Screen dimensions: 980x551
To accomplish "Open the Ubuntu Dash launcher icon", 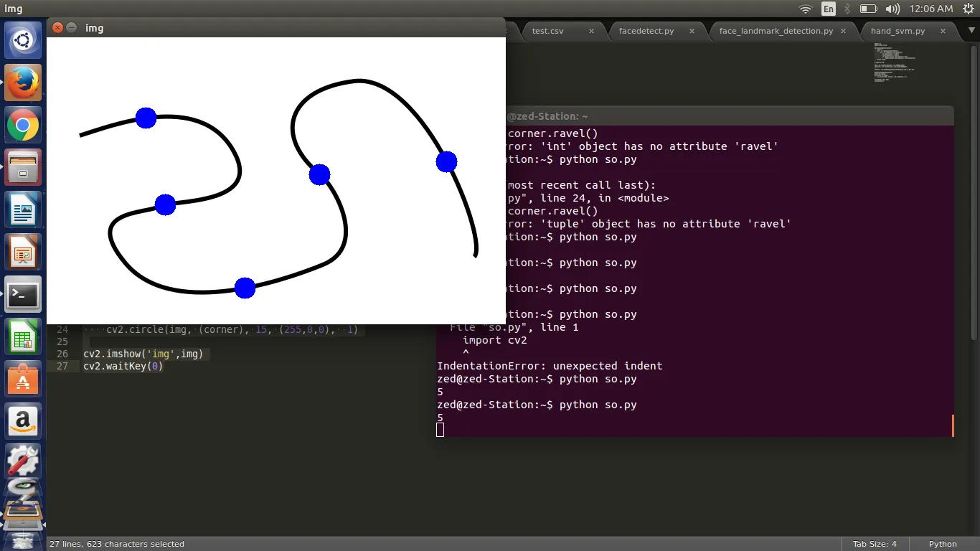I will (x=23, y=40).
